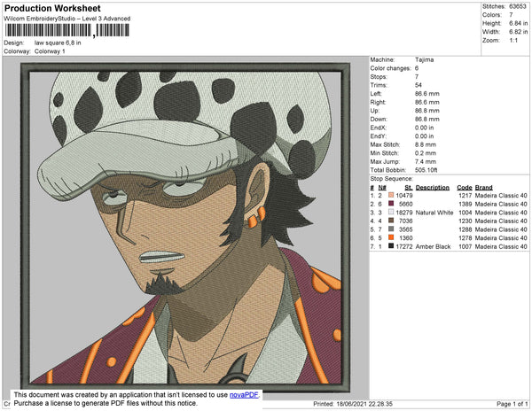Click the trims value '54'
This screenshot has height=411, width=532.
coord(418,85)
